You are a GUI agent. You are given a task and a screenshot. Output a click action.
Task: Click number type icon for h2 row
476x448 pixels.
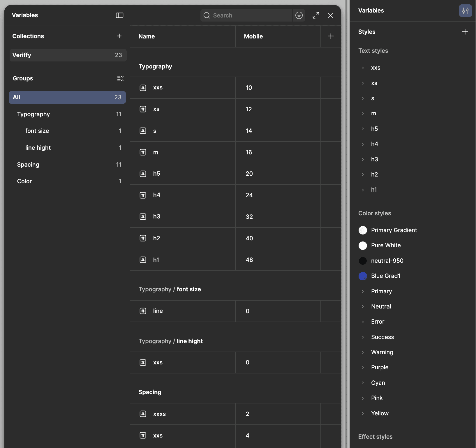point(143,238)
